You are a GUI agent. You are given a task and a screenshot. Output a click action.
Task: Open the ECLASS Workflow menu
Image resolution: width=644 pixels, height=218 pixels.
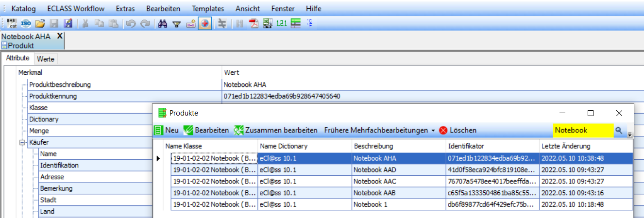coord(76,9)
